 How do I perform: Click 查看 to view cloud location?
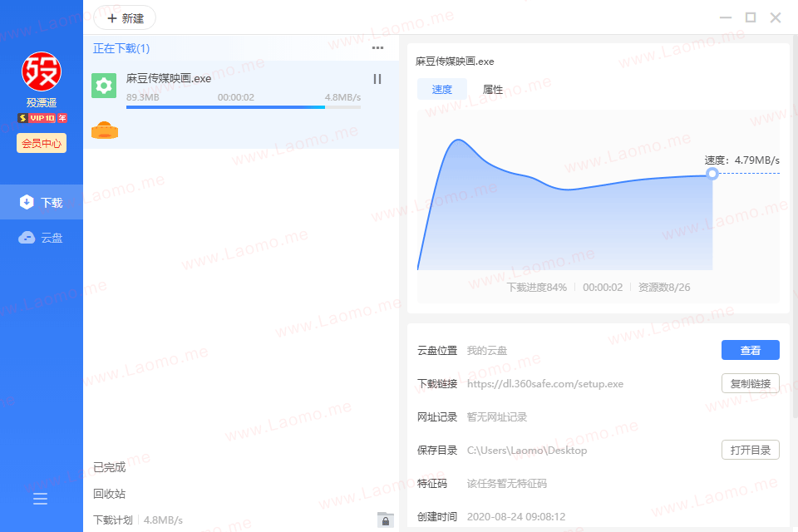click(x=750, y=350)
